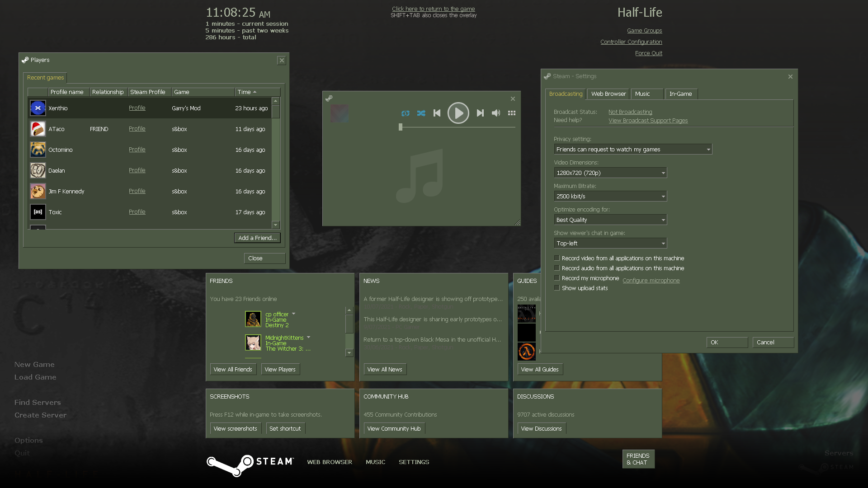
Task: Open Xenthio's avatar in the Players list
Action: pyautogui.click(x=38, y=108)
